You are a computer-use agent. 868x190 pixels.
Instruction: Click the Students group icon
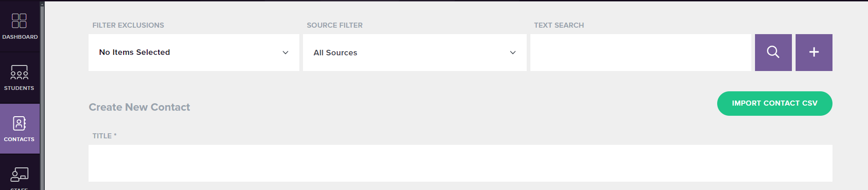tap(19, 72)
